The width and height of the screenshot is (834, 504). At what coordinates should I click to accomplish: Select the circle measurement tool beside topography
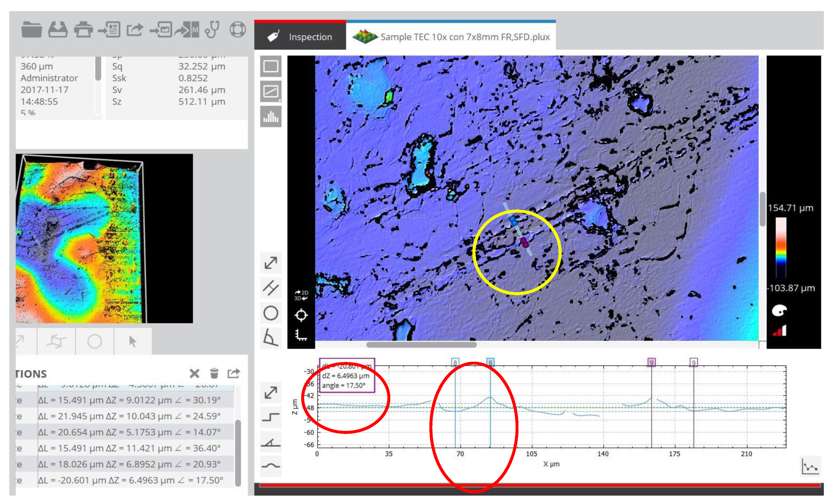click(271, 313)
